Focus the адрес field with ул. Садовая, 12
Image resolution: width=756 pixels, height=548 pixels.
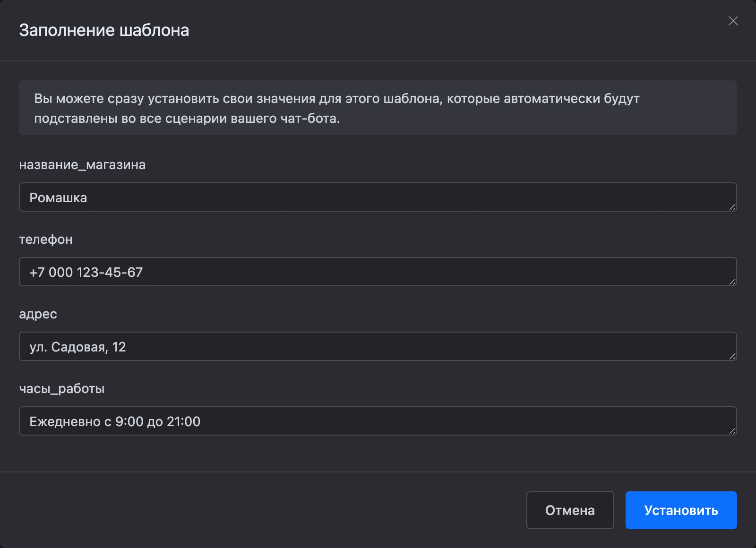pyautogui.click(x=378, y=346)
